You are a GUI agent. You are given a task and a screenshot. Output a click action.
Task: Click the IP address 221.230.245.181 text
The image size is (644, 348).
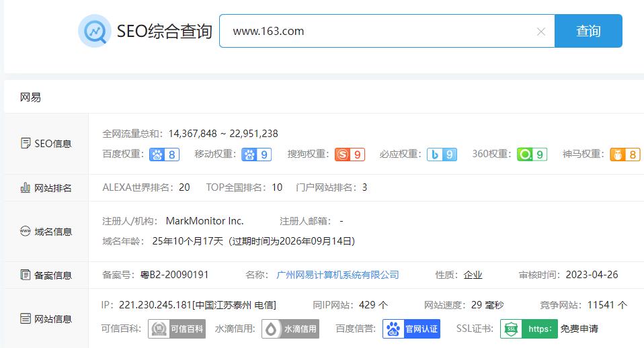(x=155, y=305)
